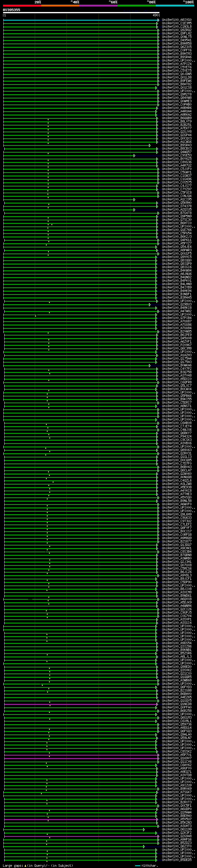
Task: Select the UniRef100_B4KW84 label
Action: tap(177, 270)
